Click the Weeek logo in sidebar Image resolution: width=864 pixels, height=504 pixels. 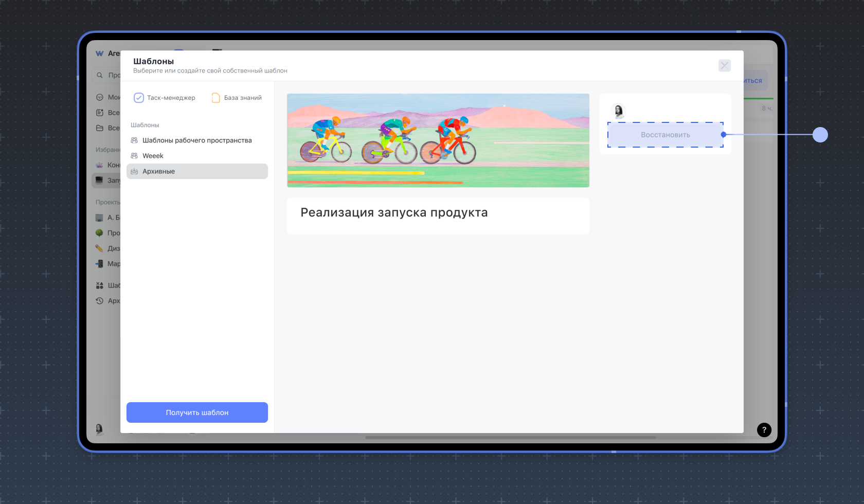pos(100,53)
